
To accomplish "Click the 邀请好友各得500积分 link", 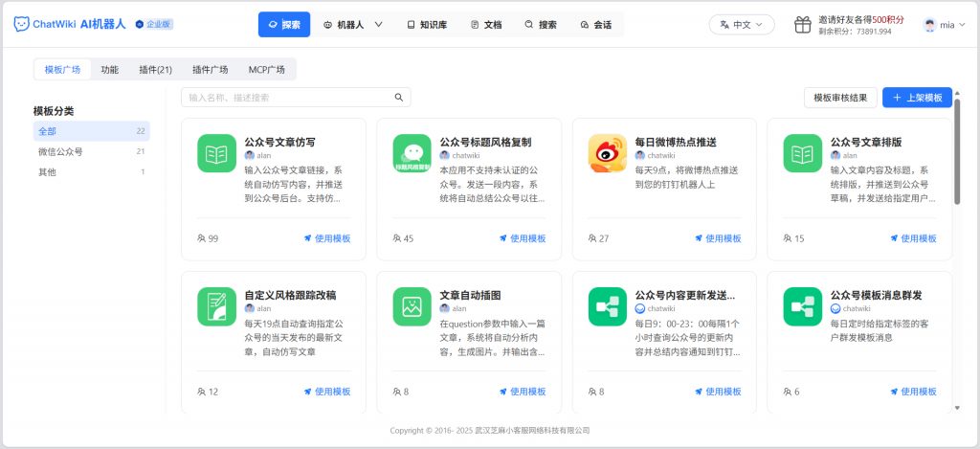I will click(861, 20).
